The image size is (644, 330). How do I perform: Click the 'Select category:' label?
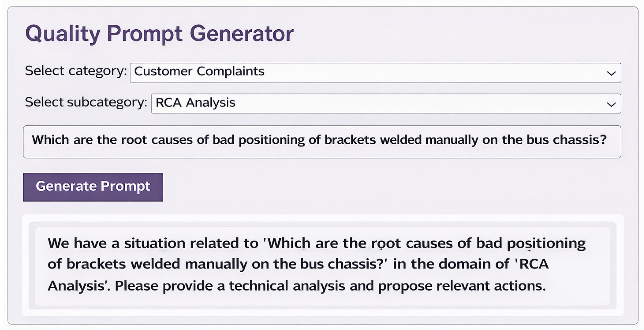coord(76,71)
